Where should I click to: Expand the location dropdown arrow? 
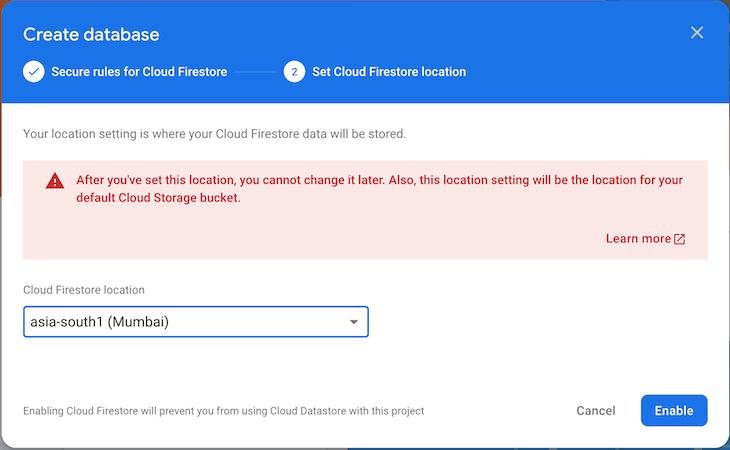coord(354,322)
